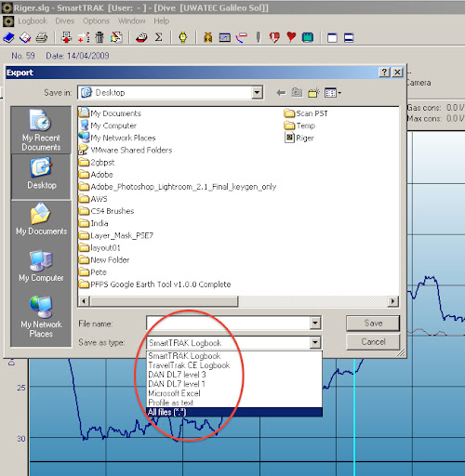Viewport: 465px width, 476px height.
Task: Open the Logbook menu
Action: pos(33,21)
